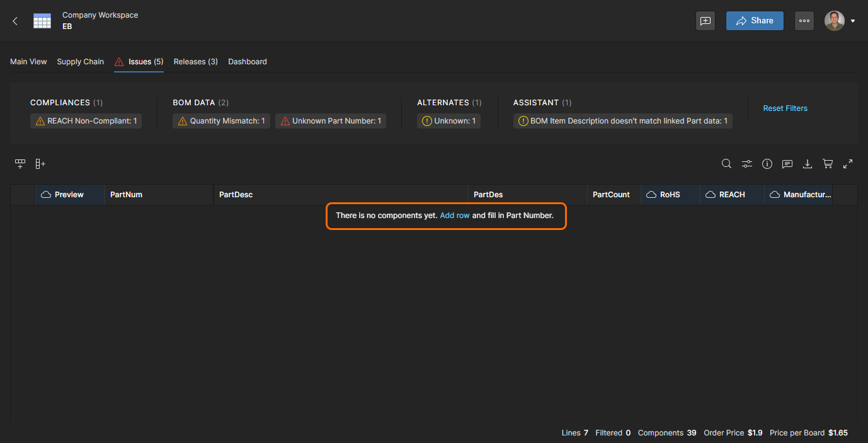This screenshot has height=443, width=868.
Task: Open the more options ellipsis button
Action: [x=804, y=21]
